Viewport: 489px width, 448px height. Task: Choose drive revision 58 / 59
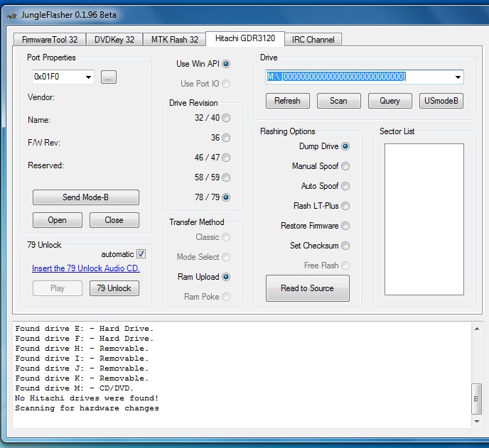coord(226,177)
